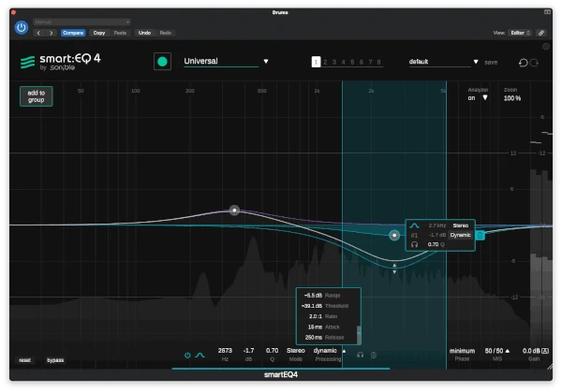Click the 250 ms Release value
Screen dimensions: 562x392
click(x=314, y=337)
